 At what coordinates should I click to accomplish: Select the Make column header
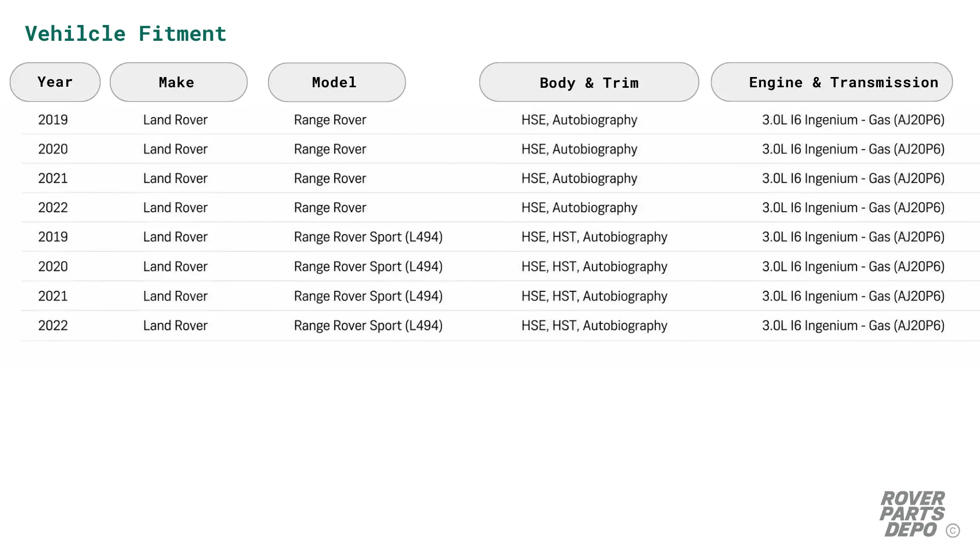pos(179,82)
